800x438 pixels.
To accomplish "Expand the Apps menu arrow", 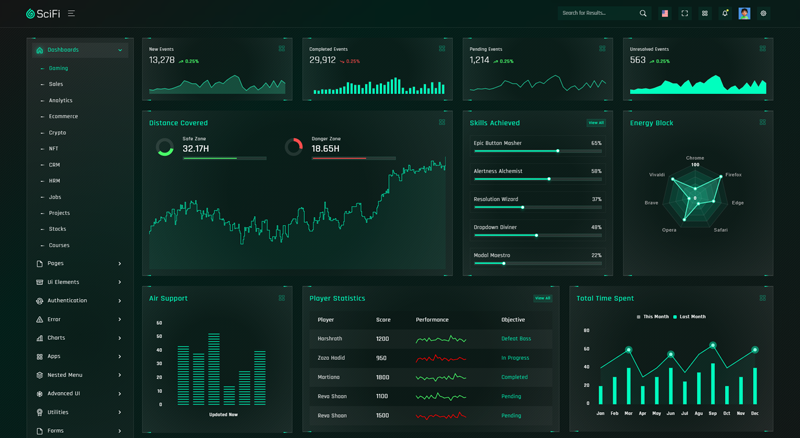I will click(120, 356).
